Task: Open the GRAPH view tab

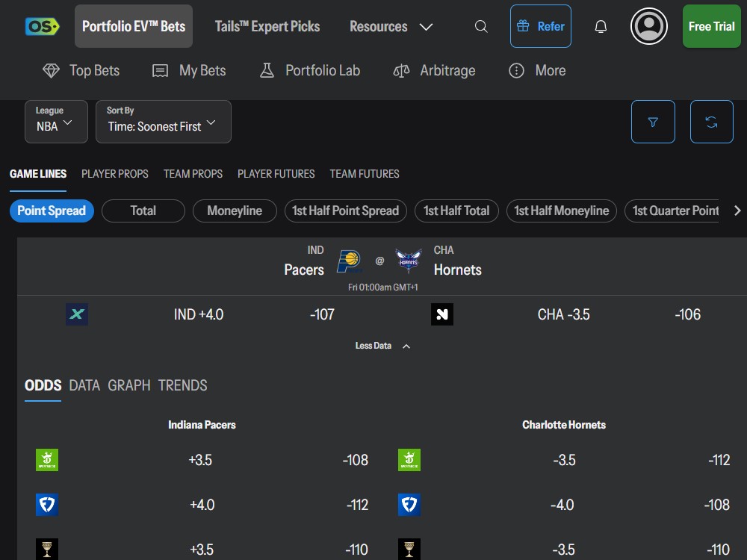Action: (x=128, y=385)
